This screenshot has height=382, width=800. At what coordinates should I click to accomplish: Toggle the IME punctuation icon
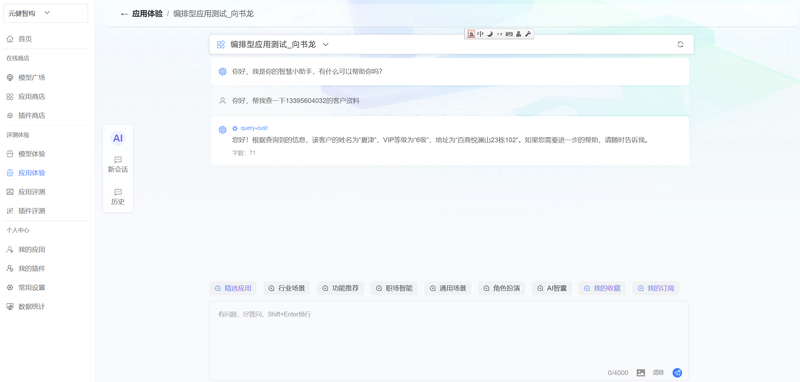499,34
